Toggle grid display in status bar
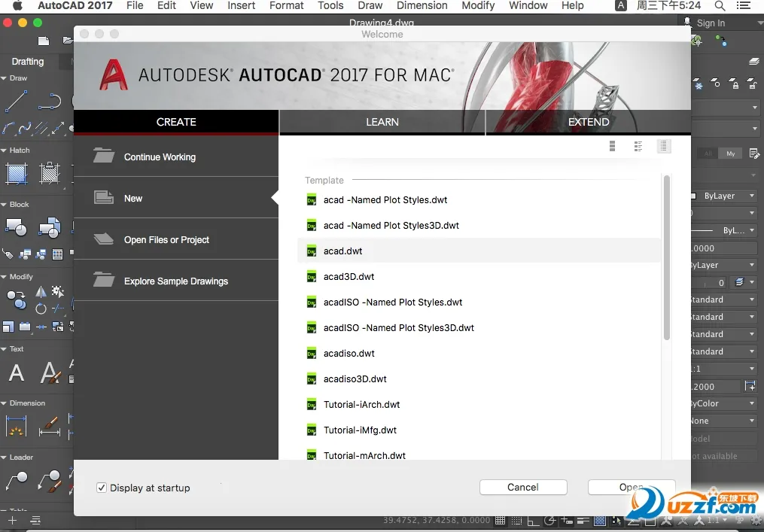Image resolution: width=764 pixels, height=532 pixels. pos(501,520)
